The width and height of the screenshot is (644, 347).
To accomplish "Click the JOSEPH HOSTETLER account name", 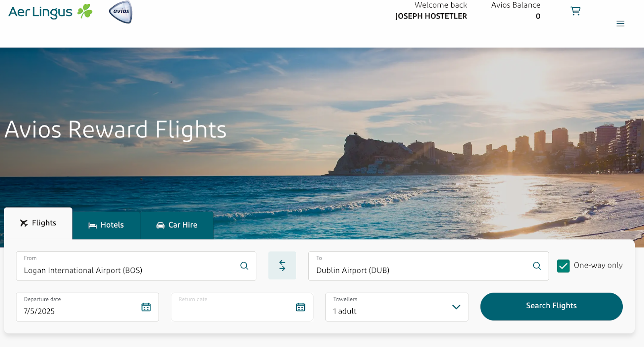I will pos(431,16).
